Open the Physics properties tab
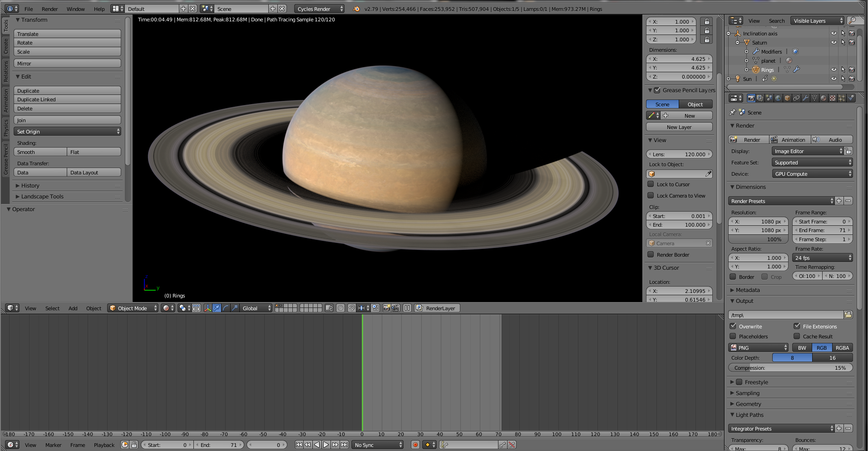868x451 pixels. point(850,98)
